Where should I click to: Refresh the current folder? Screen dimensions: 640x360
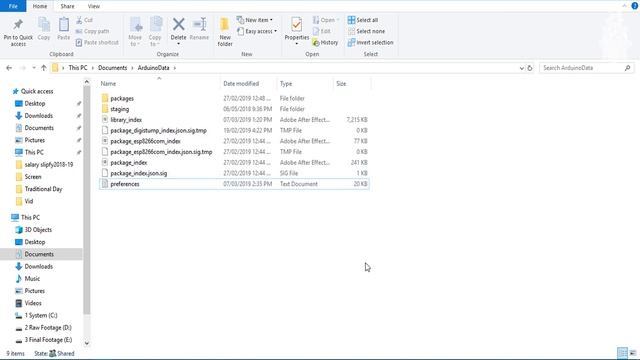530,68
